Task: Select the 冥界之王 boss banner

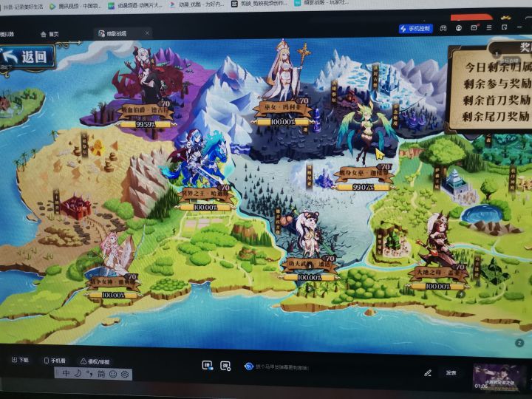Action: 206,194
